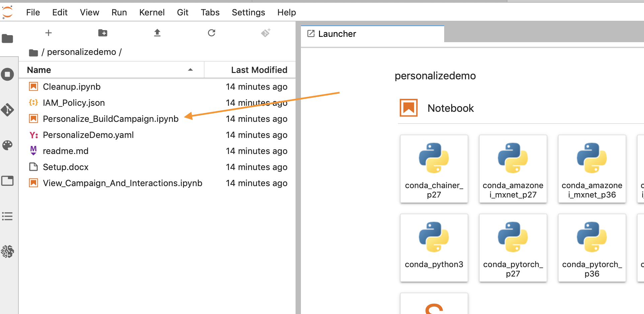Click the Launcher tab icon
Screen dimensions: 644x314
click(311, 33)
